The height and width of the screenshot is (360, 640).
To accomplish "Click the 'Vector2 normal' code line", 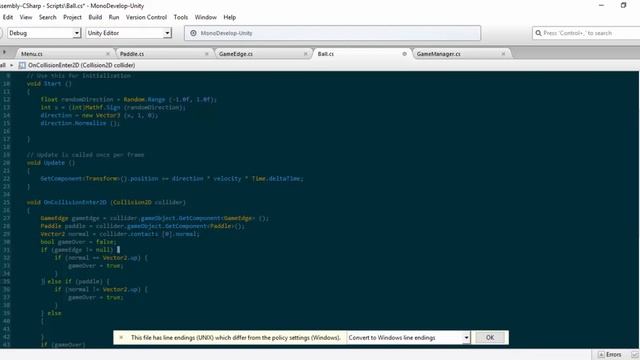I will pos(120,234).
